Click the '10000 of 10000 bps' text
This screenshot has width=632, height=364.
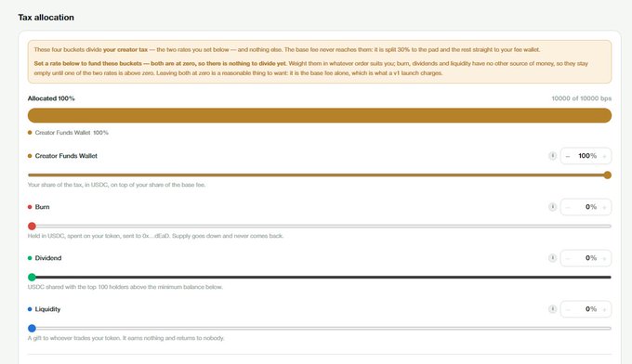581,98
